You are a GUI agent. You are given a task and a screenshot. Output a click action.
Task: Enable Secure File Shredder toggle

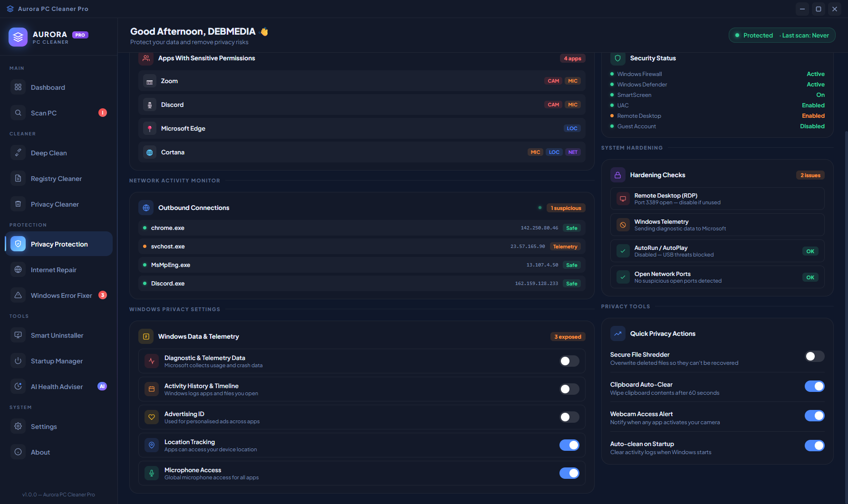point(814,356)
